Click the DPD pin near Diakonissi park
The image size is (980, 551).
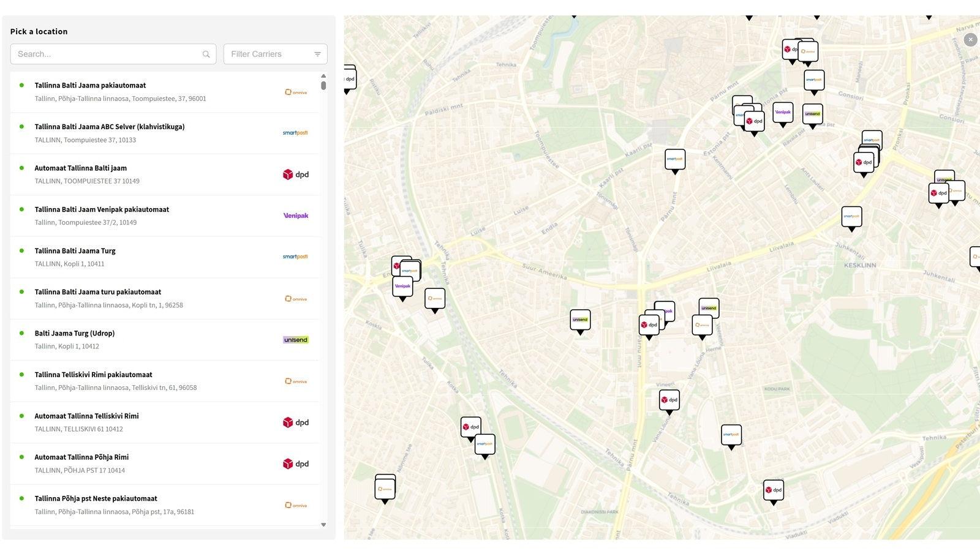point(773,490)
